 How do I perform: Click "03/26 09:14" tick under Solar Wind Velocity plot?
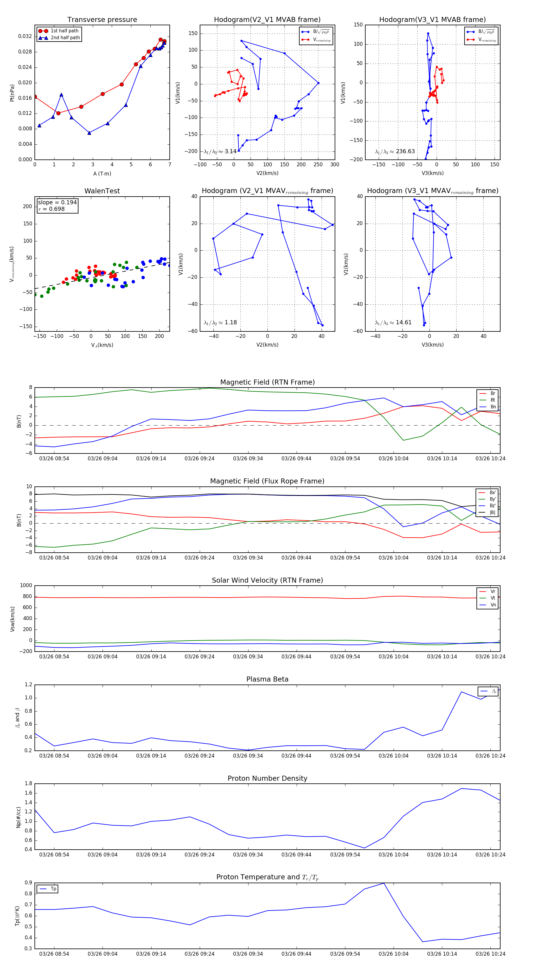(151, 657)
